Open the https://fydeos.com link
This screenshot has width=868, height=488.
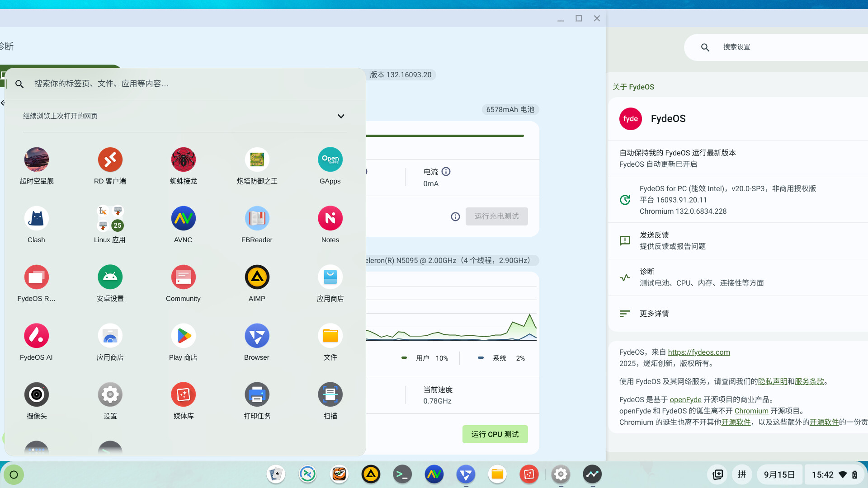(699, 352)
